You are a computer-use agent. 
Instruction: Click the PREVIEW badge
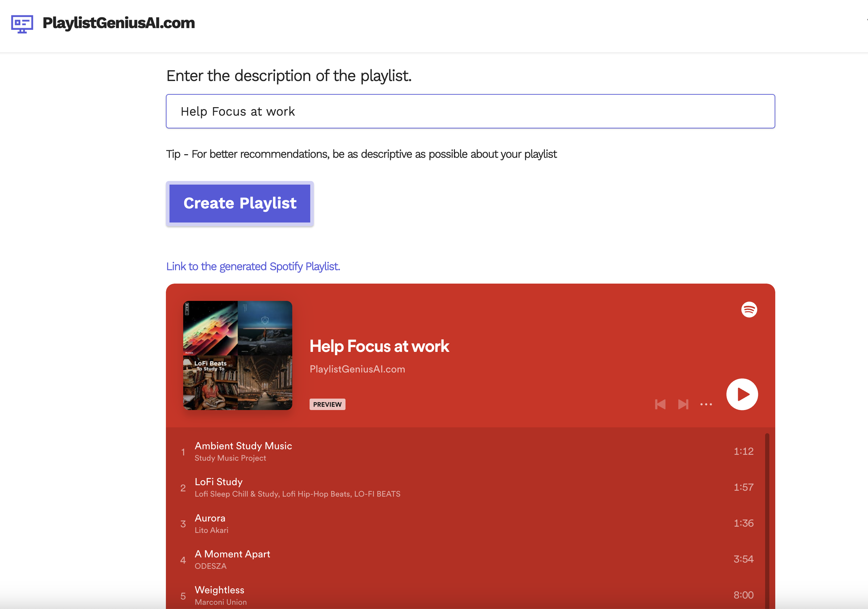(x=327, y=404)
